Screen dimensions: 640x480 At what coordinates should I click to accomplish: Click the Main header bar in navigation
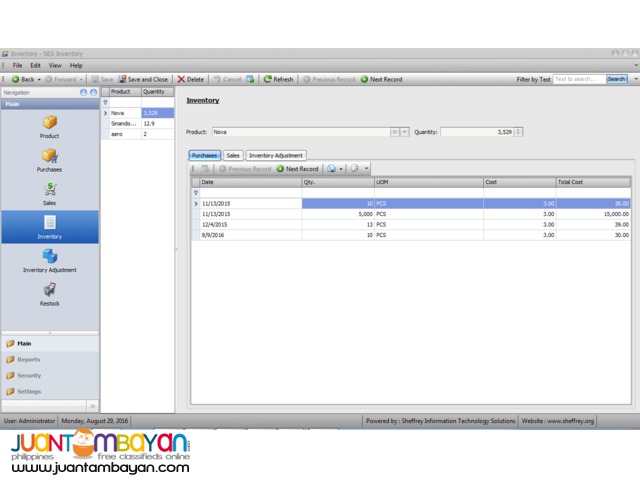[50, 104]
